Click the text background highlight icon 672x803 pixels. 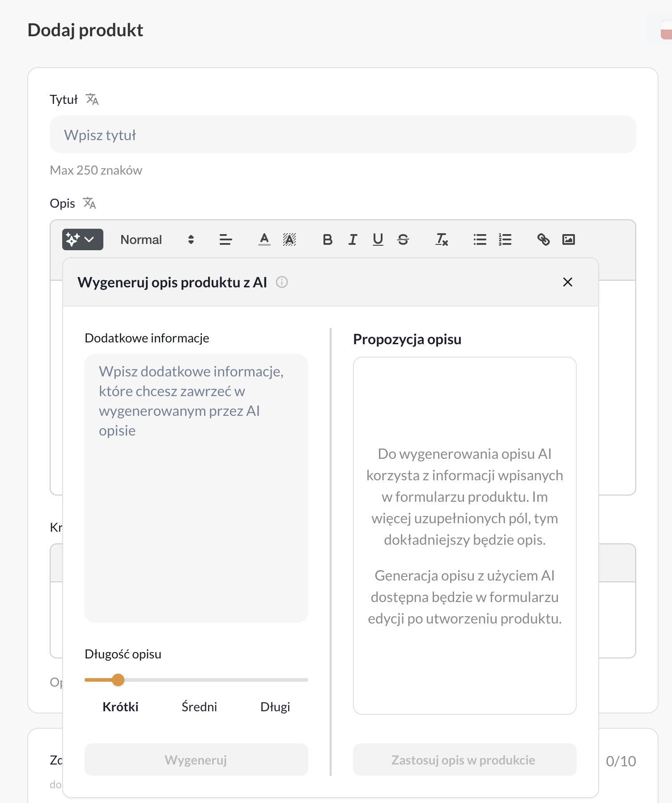point(289,239)
